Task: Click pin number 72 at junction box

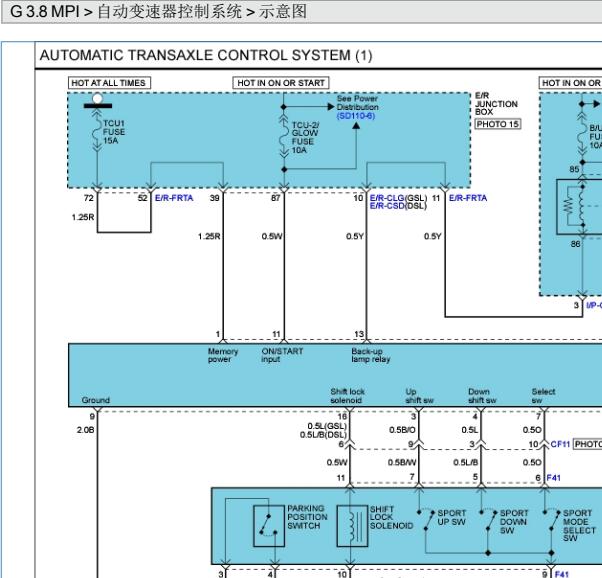Action: point(88,198)
